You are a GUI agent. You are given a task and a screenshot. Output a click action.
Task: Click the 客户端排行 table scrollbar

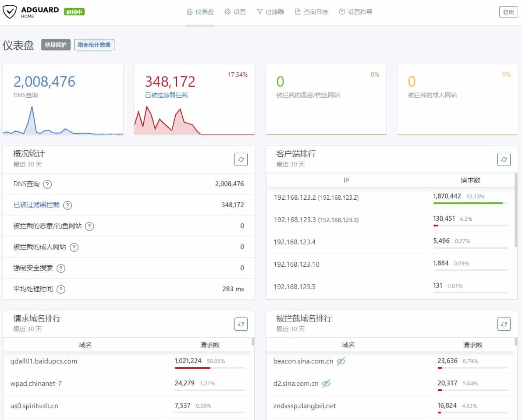[515, 210]
